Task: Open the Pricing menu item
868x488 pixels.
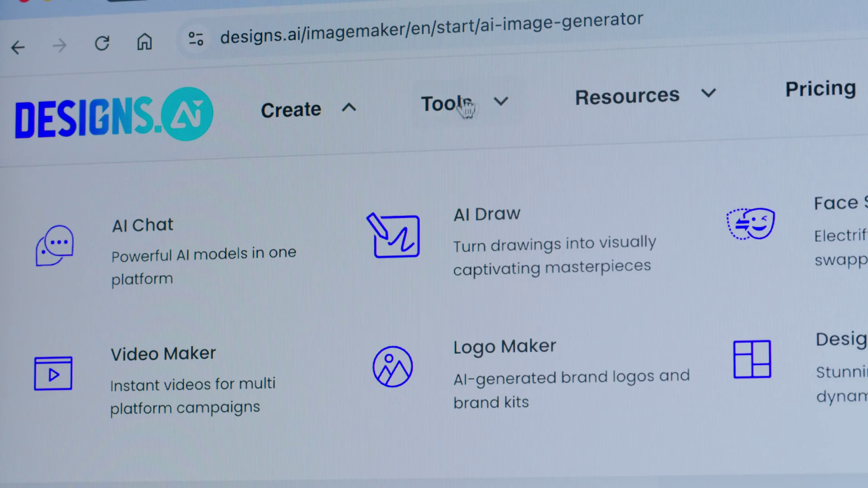Action: 820,89
